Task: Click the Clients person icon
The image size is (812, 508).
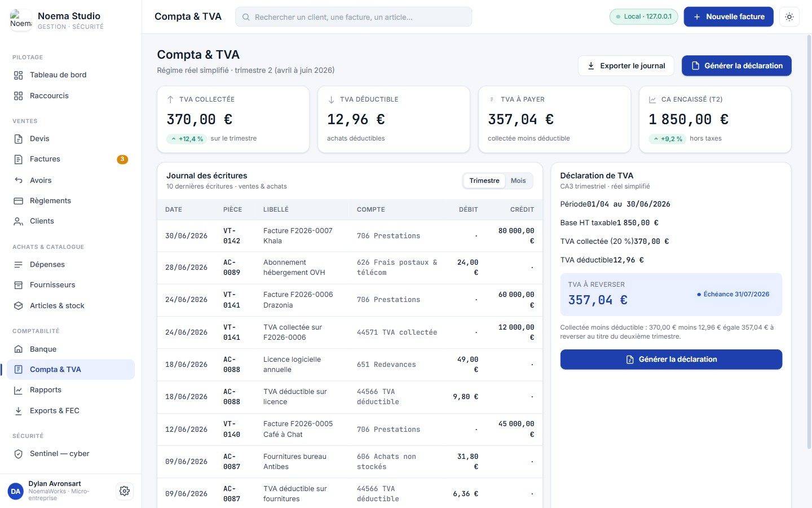Action: (19, 221)
